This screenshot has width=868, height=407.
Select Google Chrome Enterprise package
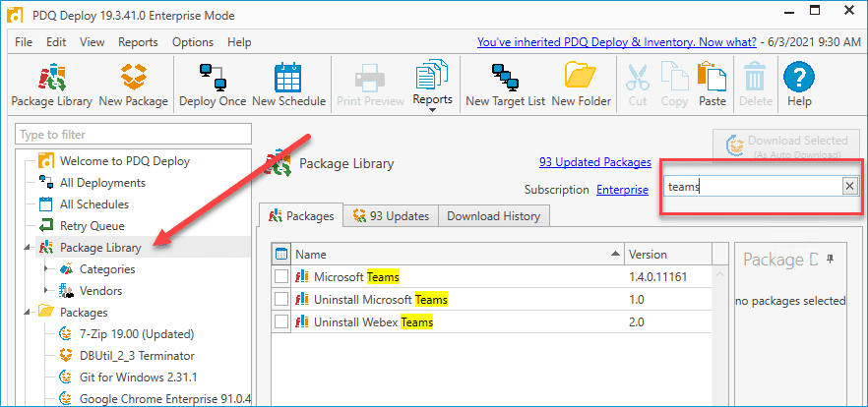(164, 399)
